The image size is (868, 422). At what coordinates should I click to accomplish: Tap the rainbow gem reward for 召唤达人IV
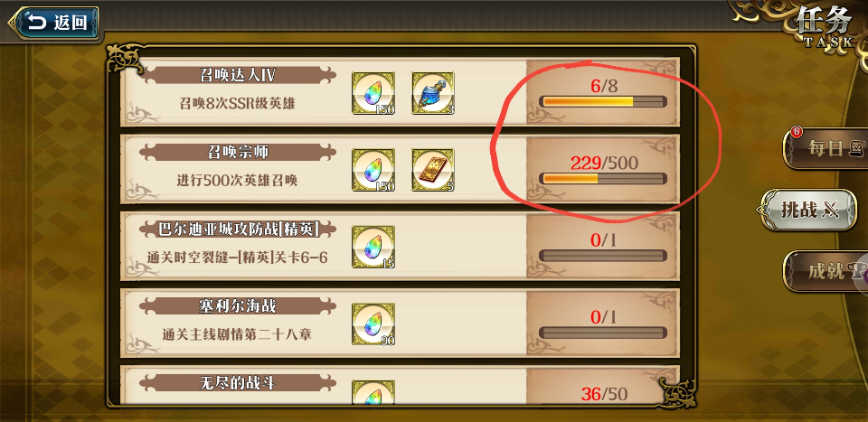[373, 93]
